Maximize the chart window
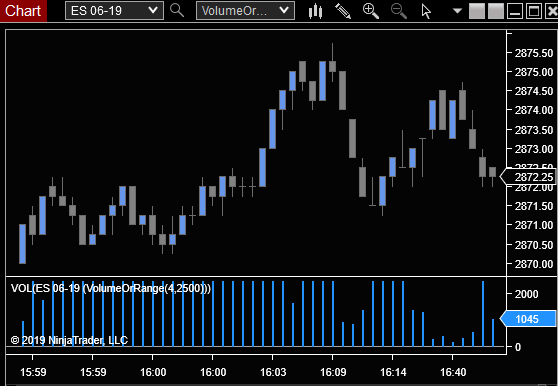The width and height of the screenshot is (558, 386). pos(534,11)
